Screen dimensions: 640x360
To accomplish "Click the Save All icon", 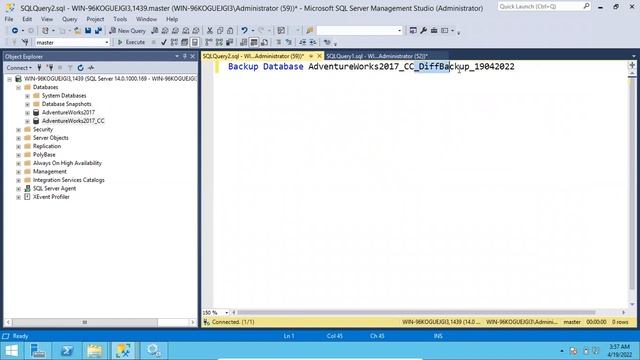I will (x=98, y=31).
